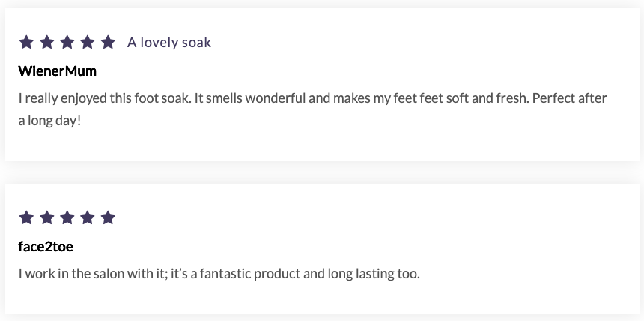Click the foot soak review text line
The width and height of the screenshot is (644, 321).
pyautogui.click(x=312, y=98)
